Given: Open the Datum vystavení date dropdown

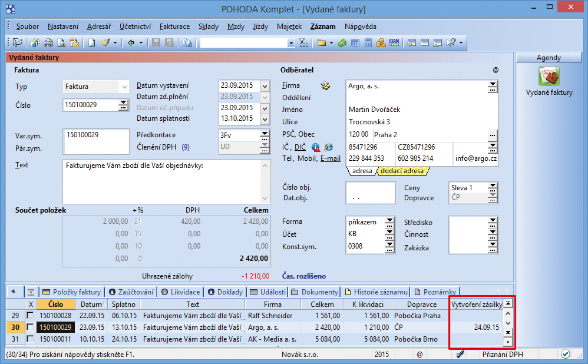Looking at the screenshot, I should (265, 86).
